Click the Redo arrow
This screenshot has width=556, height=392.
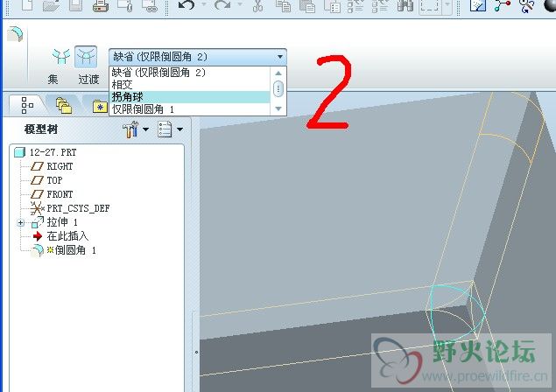222,5
